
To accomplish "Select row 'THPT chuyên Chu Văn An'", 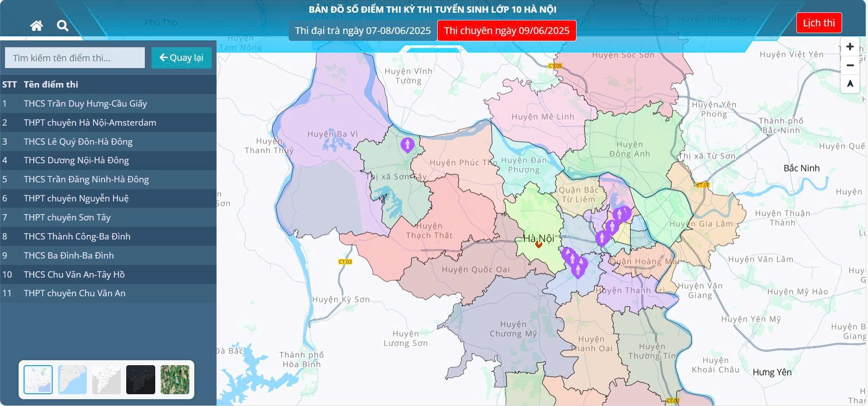I will (108, 293).
